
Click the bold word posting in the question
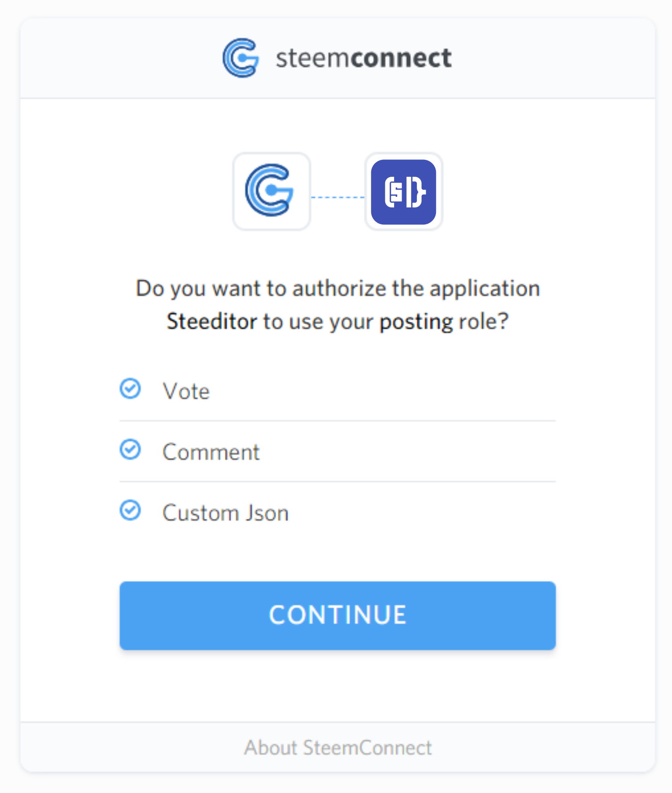pos(416,321)
